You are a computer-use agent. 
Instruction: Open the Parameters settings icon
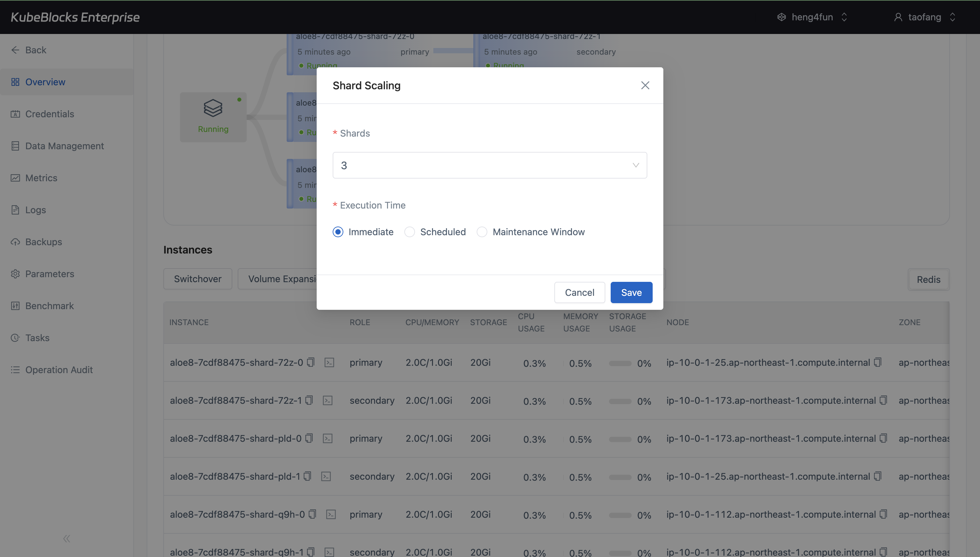[15, 274]
